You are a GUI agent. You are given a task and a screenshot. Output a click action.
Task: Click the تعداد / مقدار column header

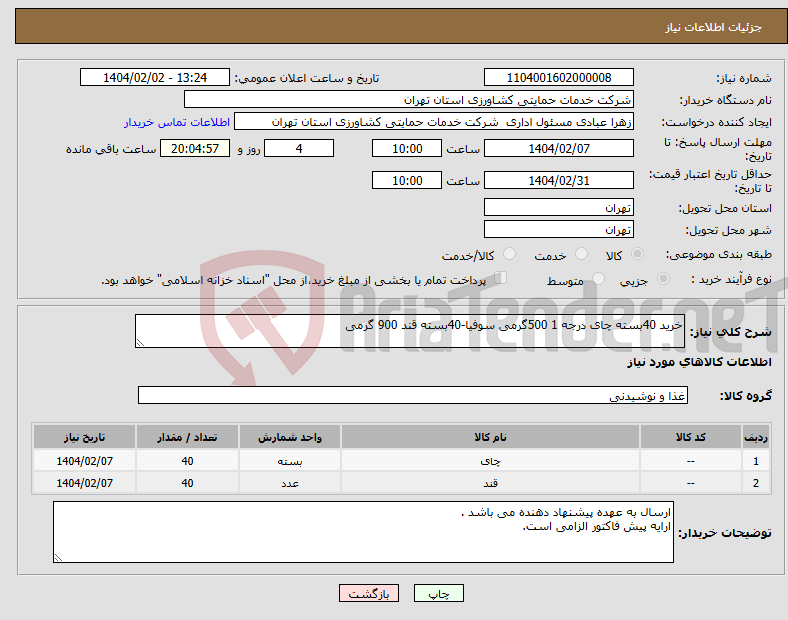click(x=187, y=437)
